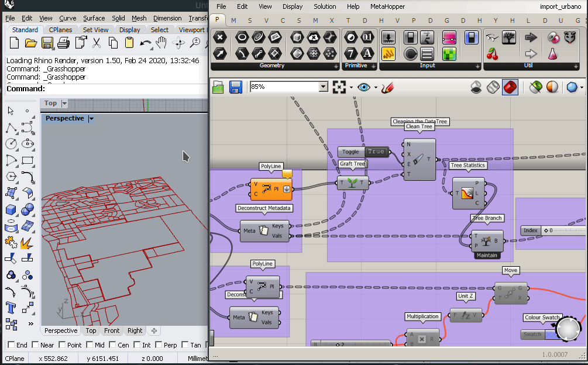The height and width of the screenshot is (365, 588).
Task: Open the MetaHopper menu in Grasshopper
Action: point(387,6)
